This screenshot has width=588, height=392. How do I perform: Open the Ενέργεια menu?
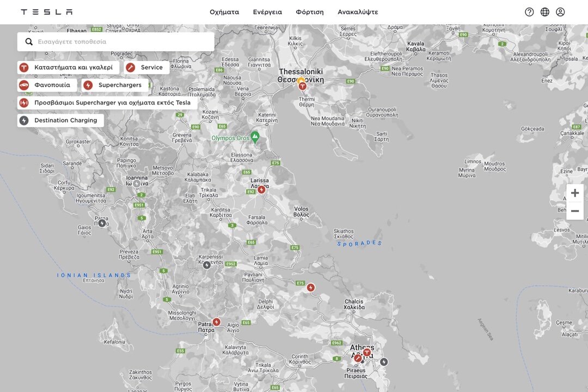[x=267, y=12]
